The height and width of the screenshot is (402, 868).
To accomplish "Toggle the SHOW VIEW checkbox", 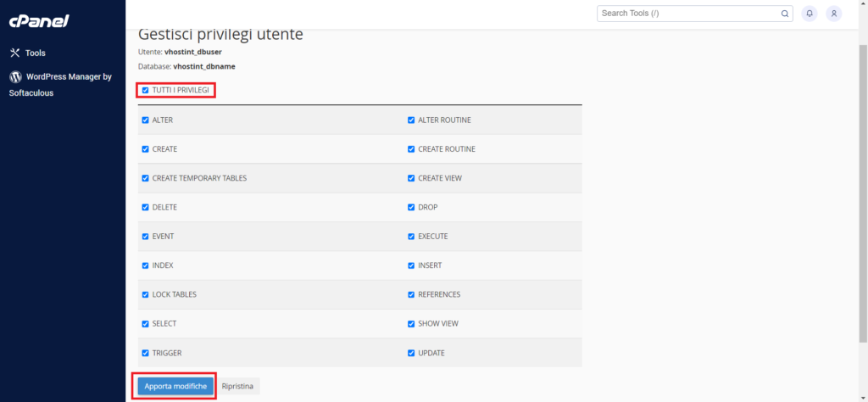I will [x=411, y=323].
